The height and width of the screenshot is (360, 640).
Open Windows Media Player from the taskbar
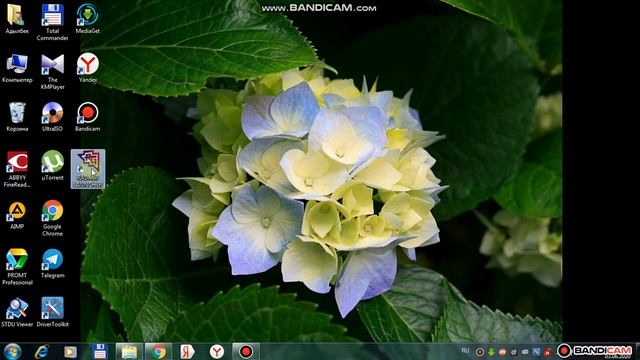pyautogui.click(x=70, y=352)
